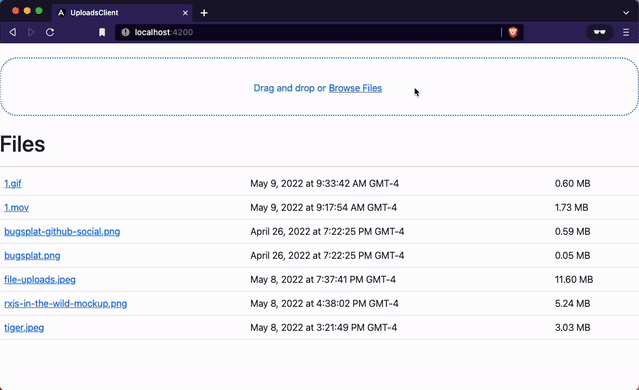Open the 1.mov file link
This screenshot has height=390, width=639.
click(x=16, y=207)
